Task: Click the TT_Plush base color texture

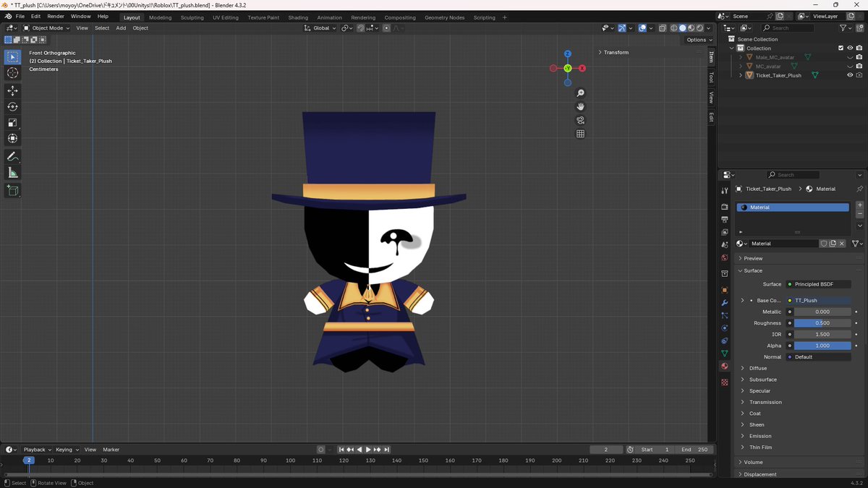Action: [x=820, y=300]
